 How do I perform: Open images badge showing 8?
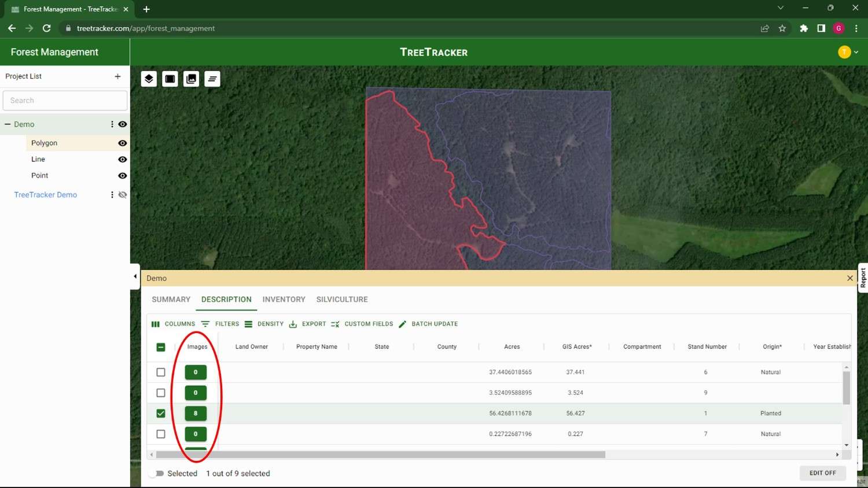196,413
